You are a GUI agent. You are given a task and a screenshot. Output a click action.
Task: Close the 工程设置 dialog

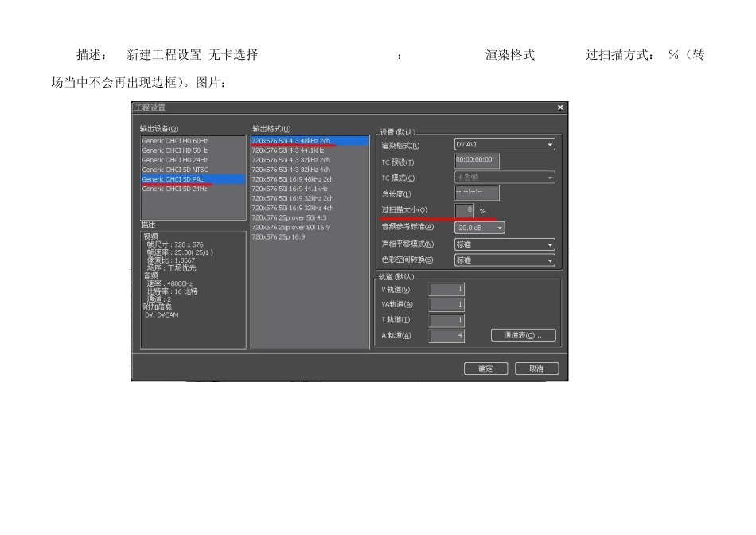560,107
